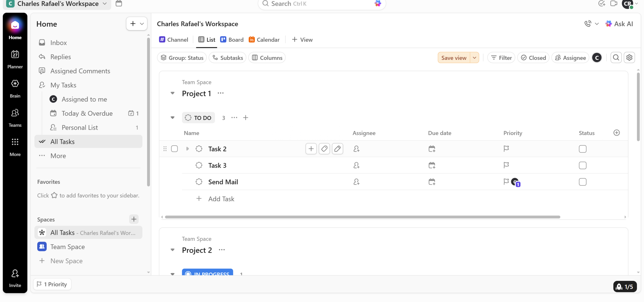This screenshot has width=644, height=302.
Task: Click the rename pencil icon on Task 2
Action: tap(337, 149)
